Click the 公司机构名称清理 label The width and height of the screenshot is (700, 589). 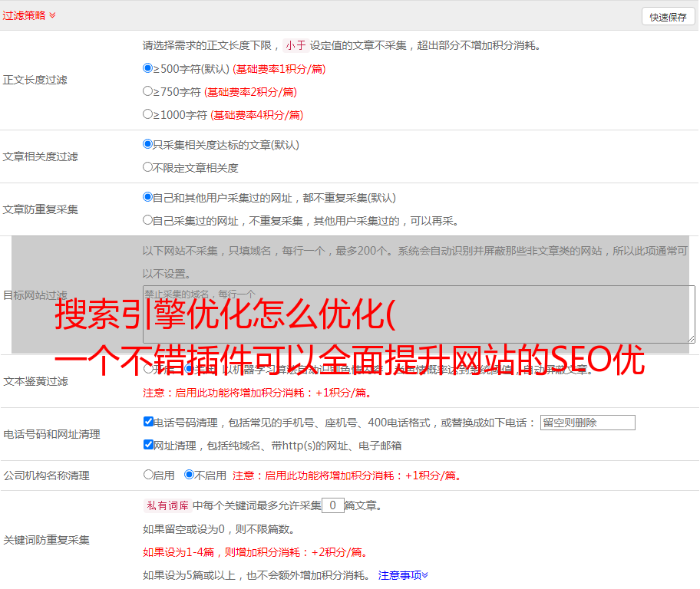(x=46, y=475)
